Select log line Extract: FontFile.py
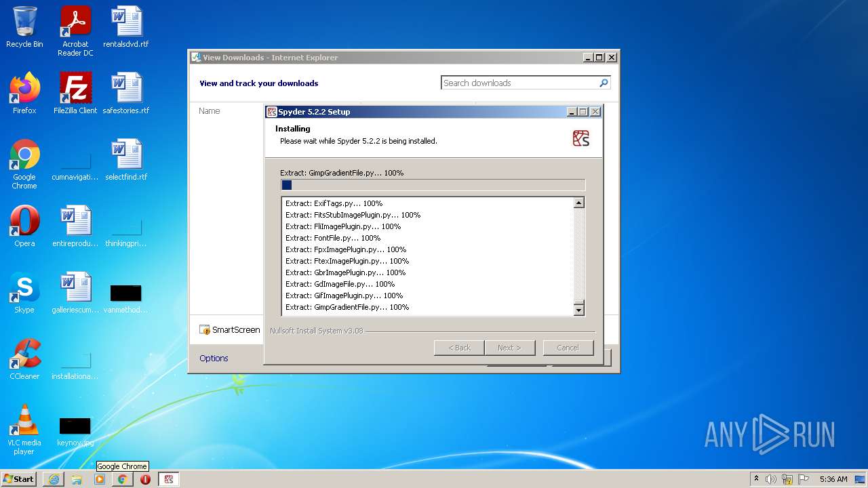Viewport: 868px width, 488px height. click(333, 238)
